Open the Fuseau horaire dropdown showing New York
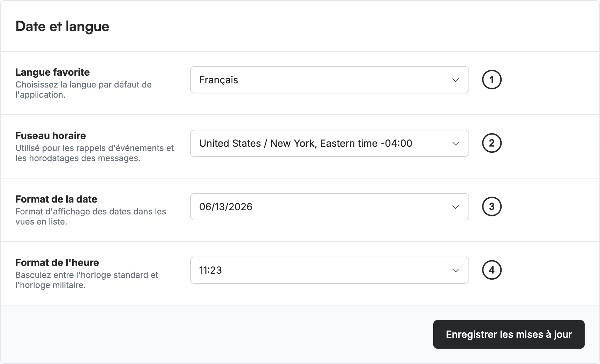The image size is (600, 364). point(329,143)
